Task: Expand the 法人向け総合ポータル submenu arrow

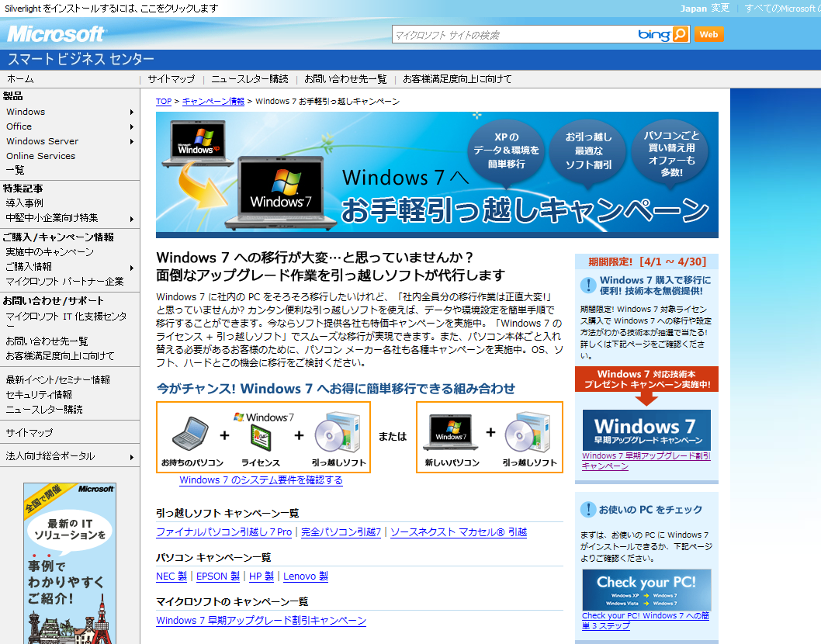Action: coord(131,457)
